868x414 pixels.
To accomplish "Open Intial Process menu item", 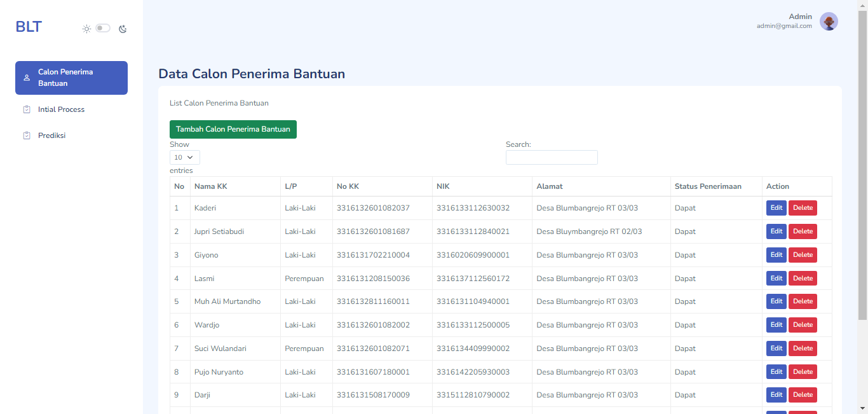I will (x=61, y=109).
